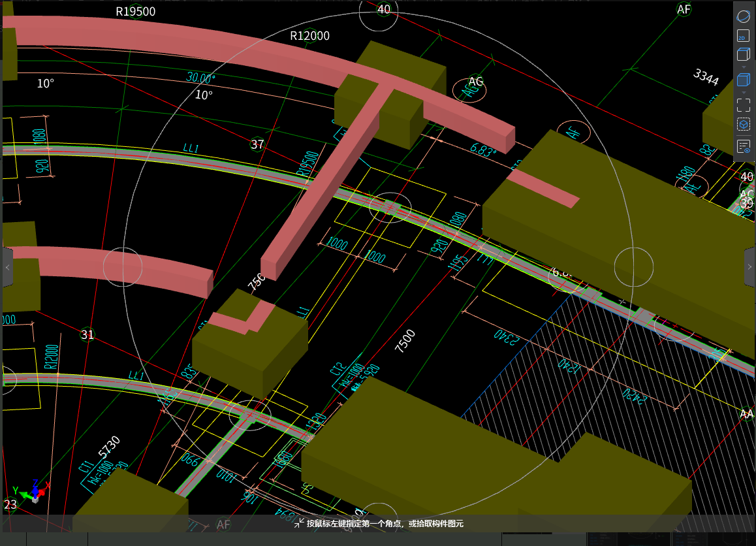Click the dimension text 3344
756x546 pixels.
[x=706, y=76]
